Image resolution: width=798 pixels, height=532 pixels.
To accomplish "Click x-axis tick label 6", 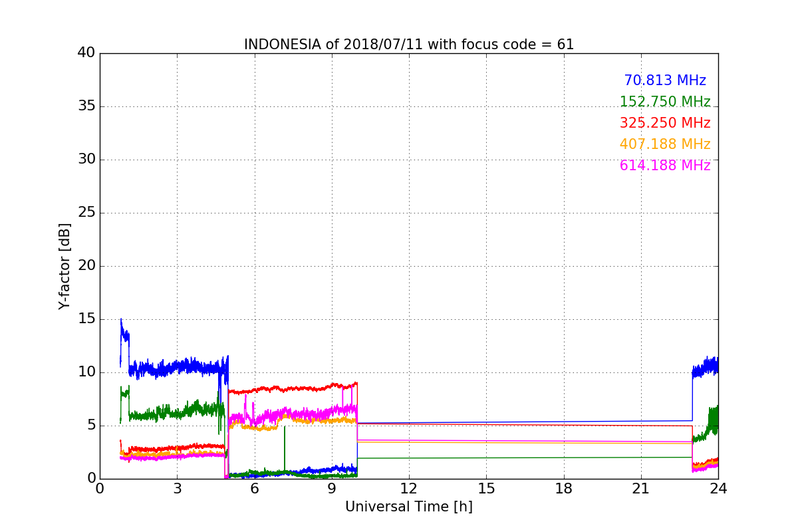I will click(254, 488).
